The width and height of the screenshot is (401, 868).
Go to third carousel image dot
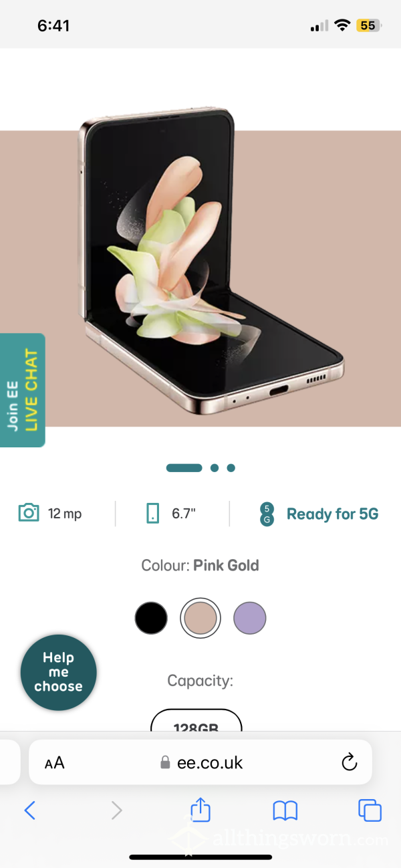(231, 468)
